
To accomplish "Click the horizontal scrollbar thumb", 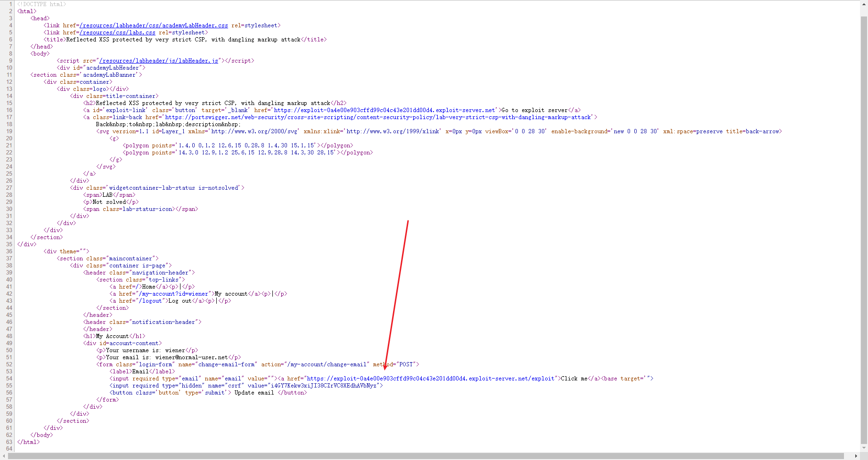I will [x=426, y=456].
